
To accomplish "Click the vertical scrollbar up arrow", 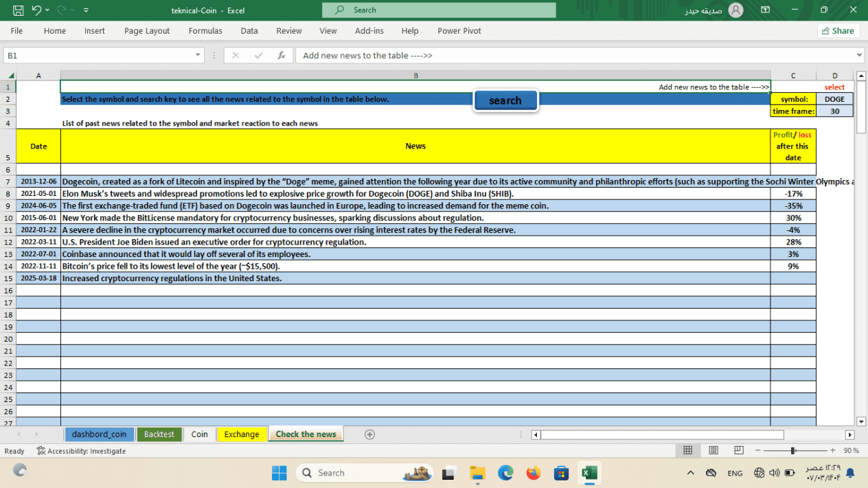I will pyautogui.click(x=861, y=75).
